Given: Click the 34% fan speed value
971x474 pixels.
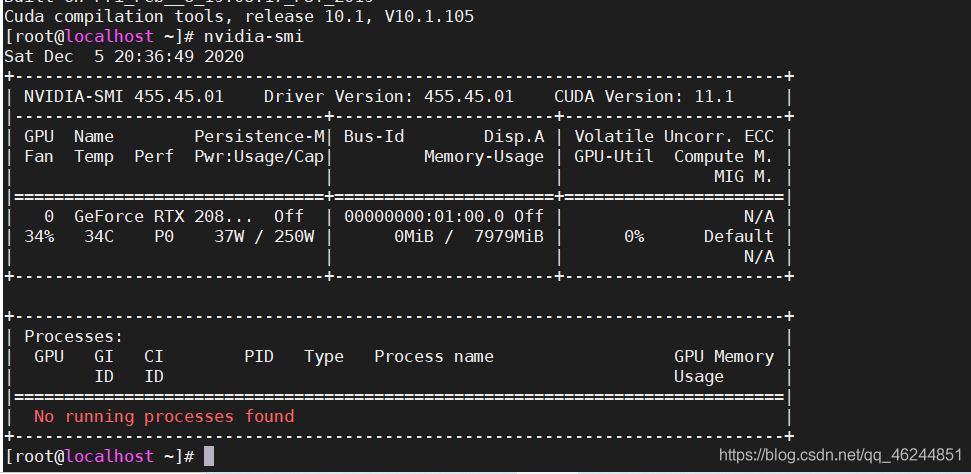Looking at the screenshot, I should tap(39, 236).
